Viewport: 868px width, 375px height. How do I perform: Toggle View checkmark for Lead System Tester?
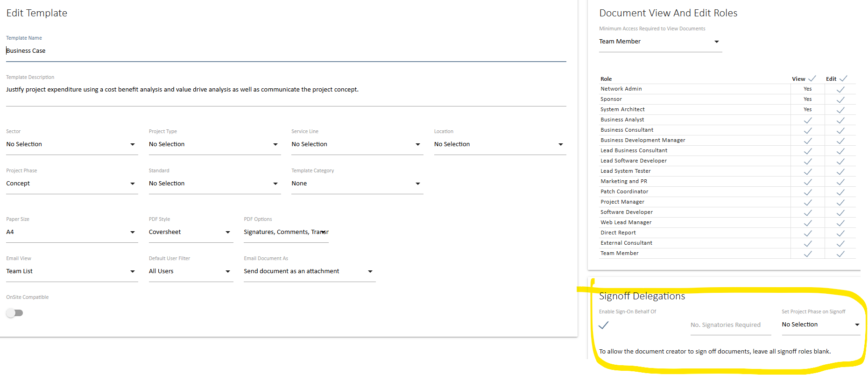click(x=808, y=171)
